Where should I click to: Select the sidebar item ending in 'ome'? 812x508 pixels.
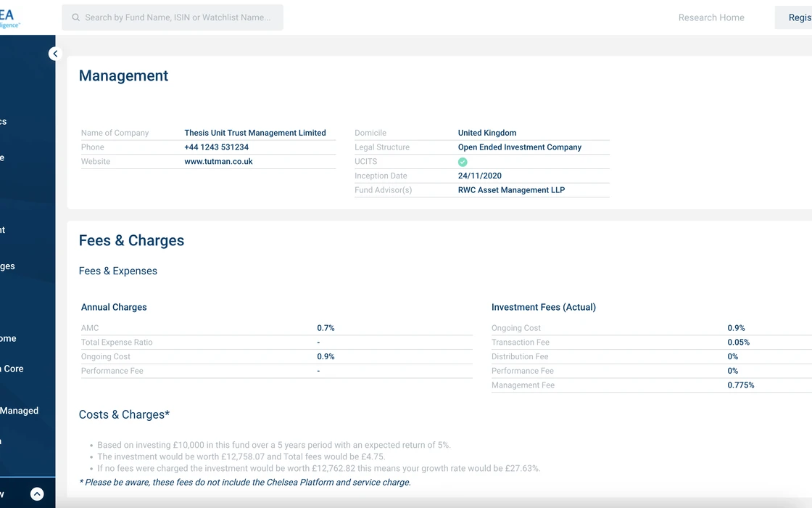tap(8, 338)
